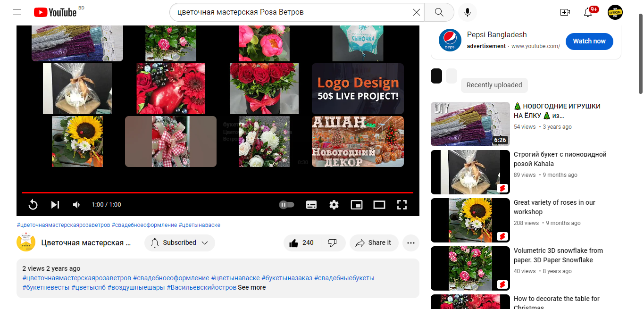Dislike the video
The width and height of the screenshot is (644, 309).
(x=333, y=243)
